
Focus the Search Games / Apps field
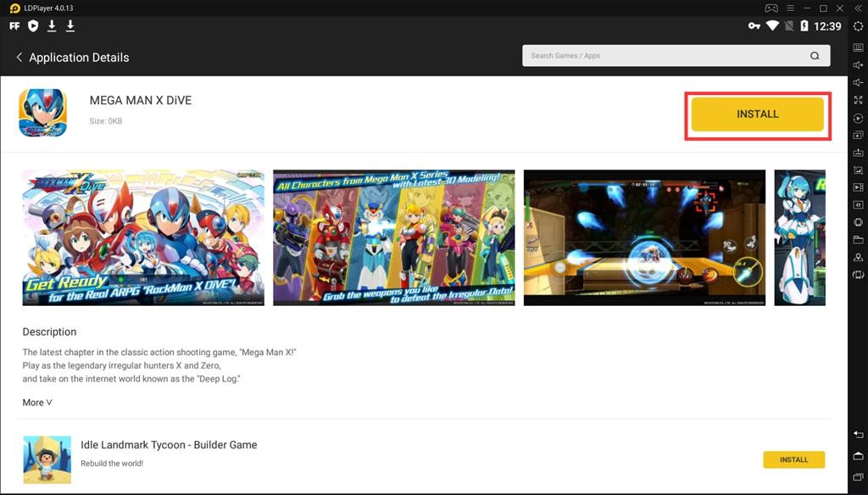tap(676, 55)
